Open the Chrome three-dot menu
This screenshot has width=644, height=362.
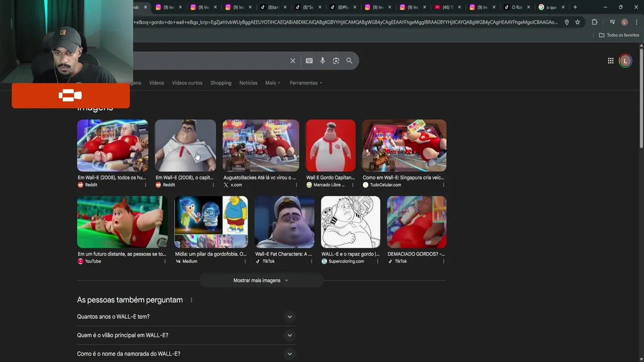point(636,22)
